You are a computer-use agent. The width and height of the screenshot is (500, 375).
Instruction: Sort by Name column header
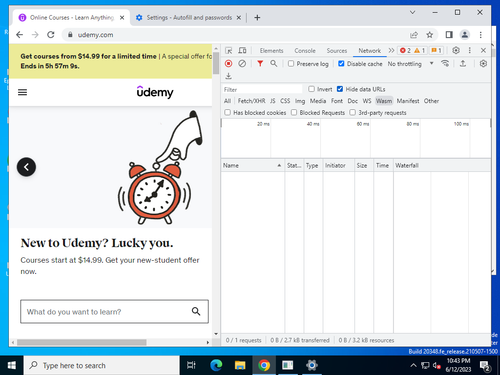[252, 165]
